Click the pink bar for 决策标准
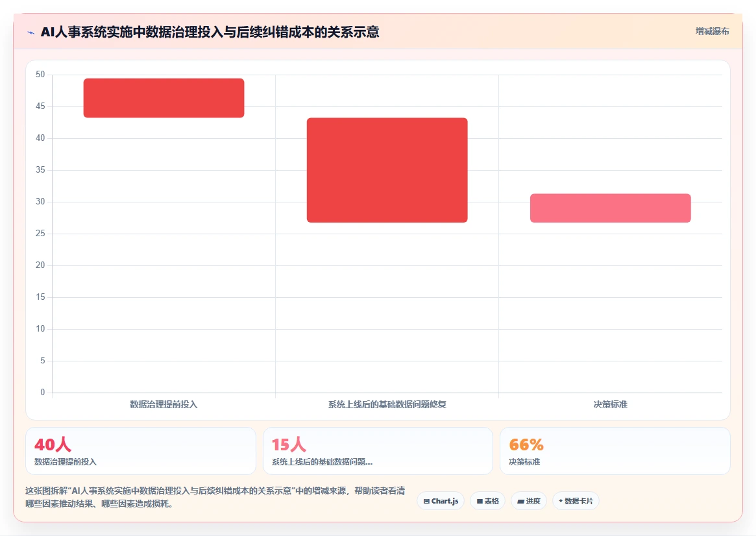The image size is (756, 536). tap(611, 208)
